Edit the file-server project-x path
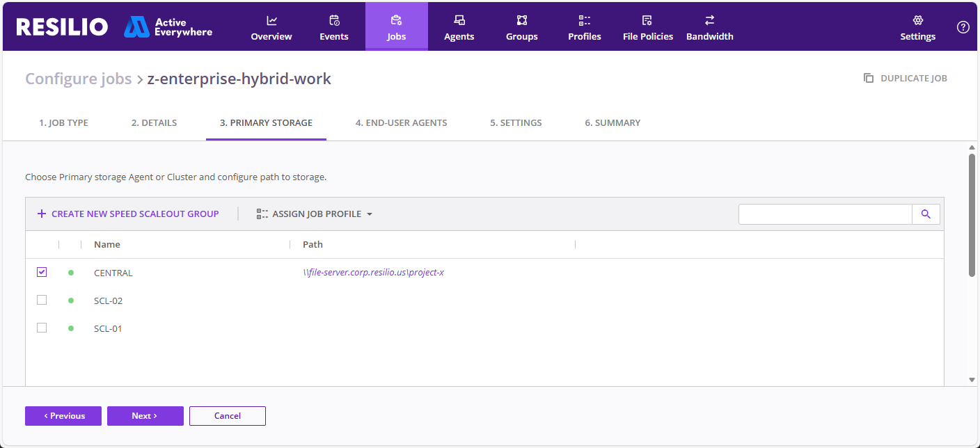 tap(374, 273)
